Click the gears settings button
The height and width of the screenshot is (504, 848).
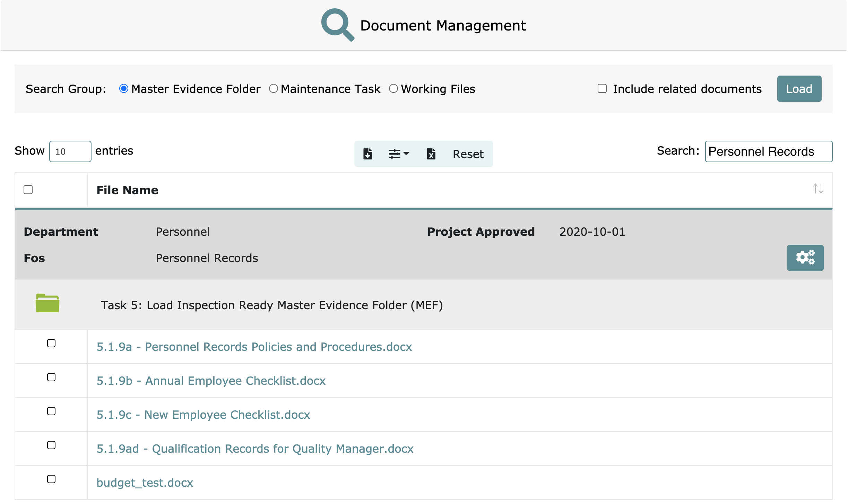(x=805, y=258)
